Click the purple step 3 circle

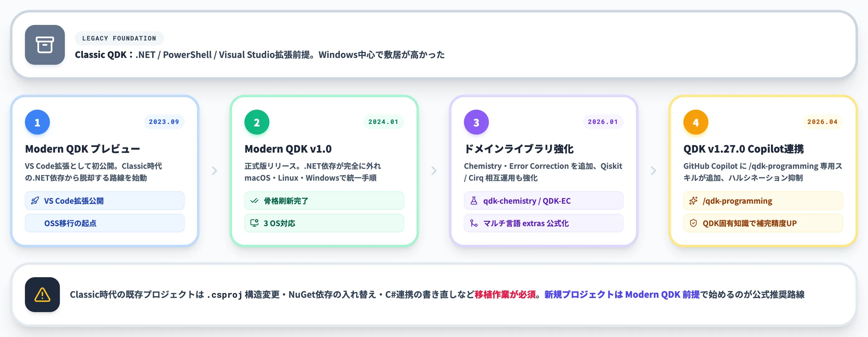[x=476, y=122]
